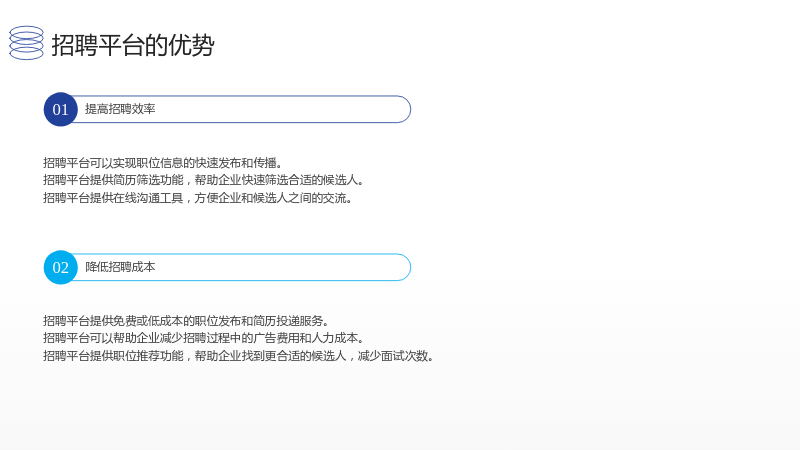Click the line about 广告费用和人力成本
The height and width of the screenshot is (450, 800).
(204, 338)
